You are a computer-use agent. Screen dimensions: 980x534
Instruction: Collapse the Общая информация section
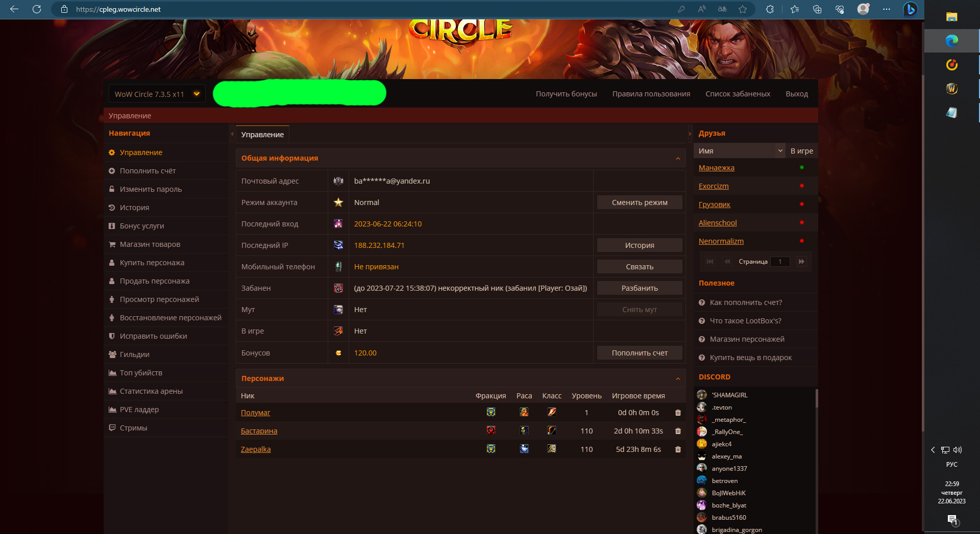click(x=678, y=159)
